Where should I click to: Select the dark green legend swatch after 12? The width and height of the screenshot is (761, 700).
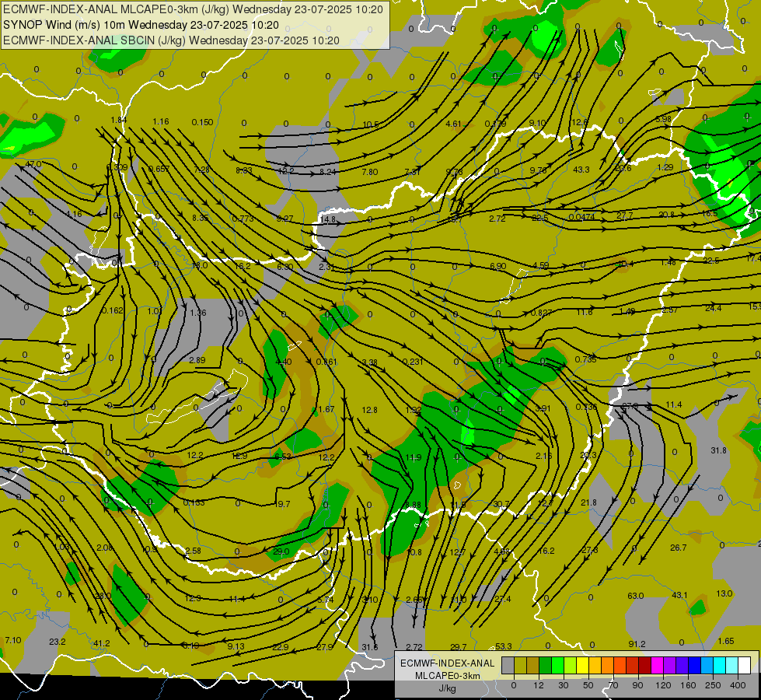(x=546, y=665)
